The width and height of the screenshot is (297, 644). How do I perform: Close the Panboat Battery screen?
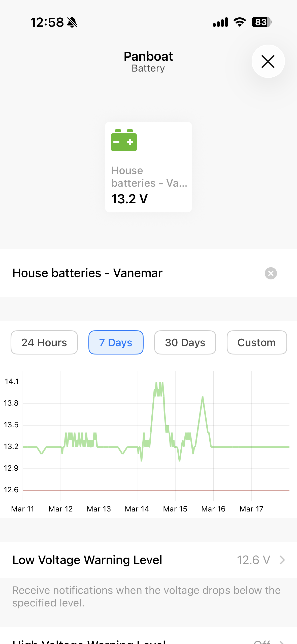(268, 61)
